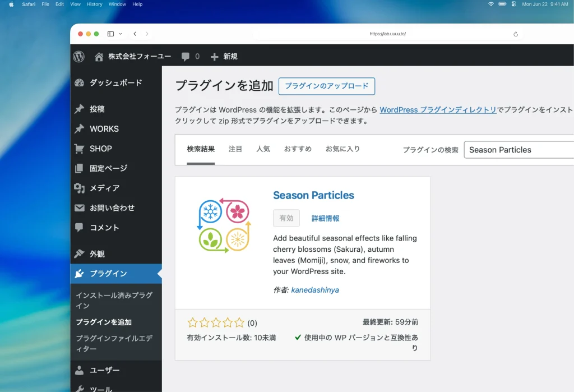
Task: Open the お問い合わせ mail menu item
Action: [112, 207]
